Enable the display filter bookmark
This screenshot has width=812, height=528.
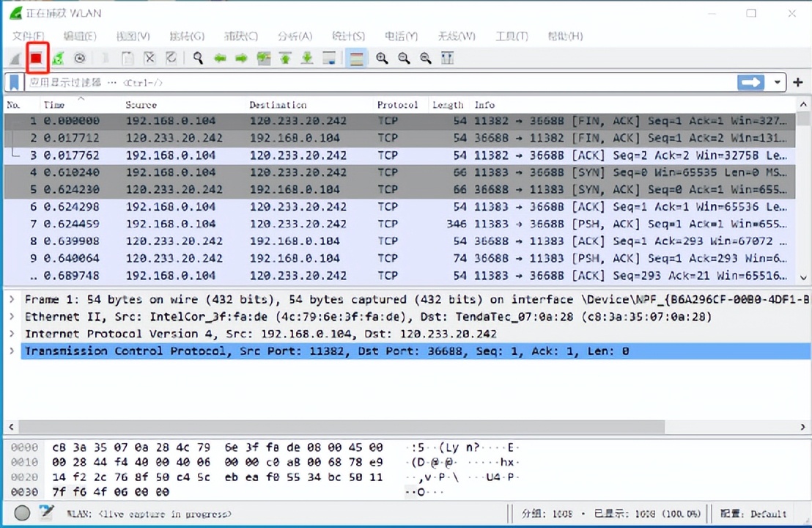12,82
